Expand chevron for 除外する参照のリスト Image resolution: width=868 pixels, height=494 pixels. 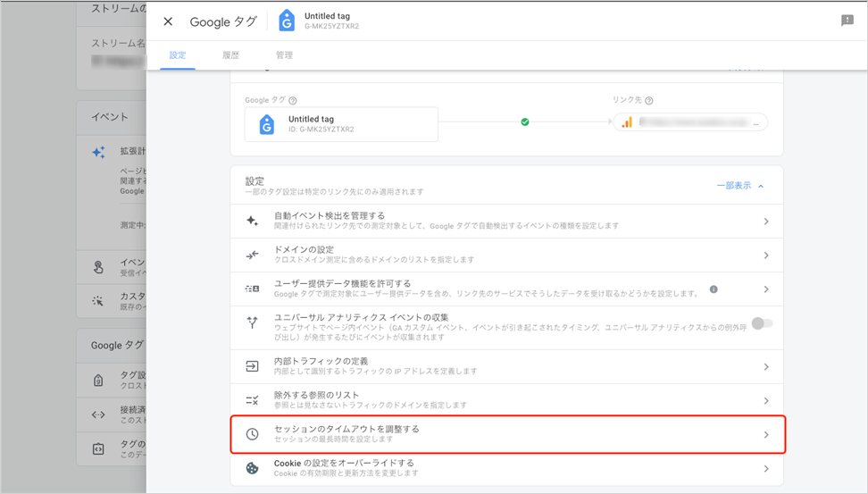pyautogui.click(x=766, y=400)
